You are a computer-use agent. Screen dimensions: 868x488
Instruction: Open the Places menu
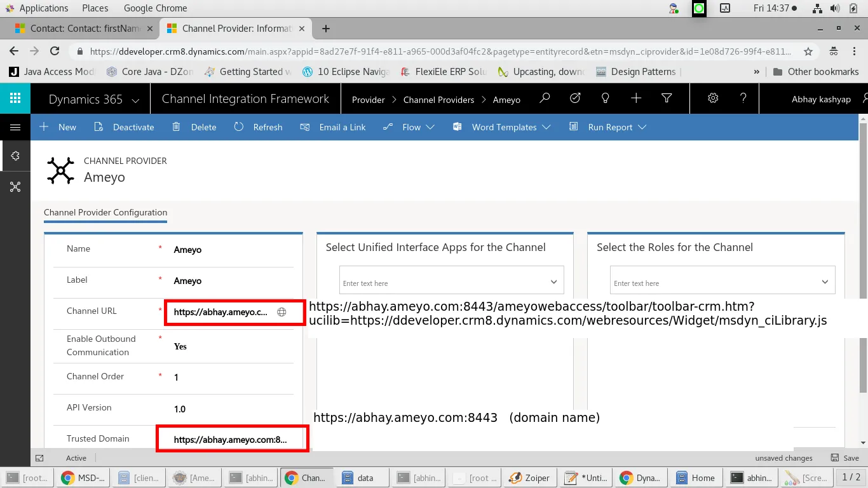coord(95,8)
